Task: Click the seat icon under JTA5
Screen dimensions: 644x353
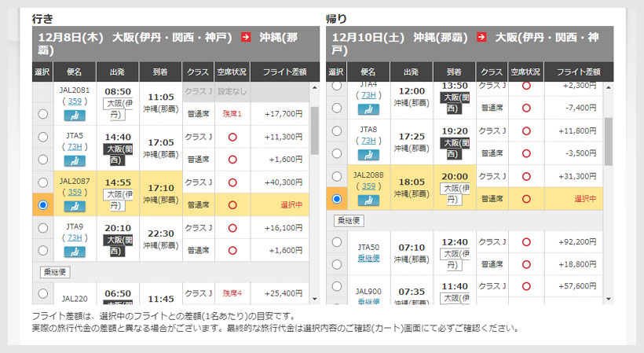Action: point(75,161)
